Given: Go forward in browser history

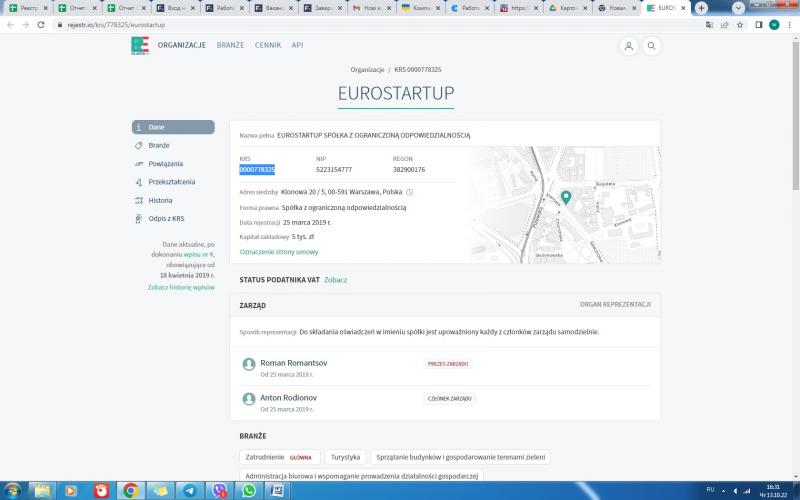Looking at the screenshot, I should click(x=26, y=24).
